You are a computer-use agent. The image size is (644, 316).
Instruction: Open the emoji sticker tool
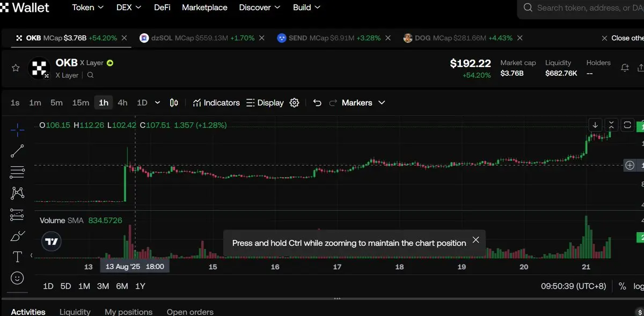coord(17,278)
